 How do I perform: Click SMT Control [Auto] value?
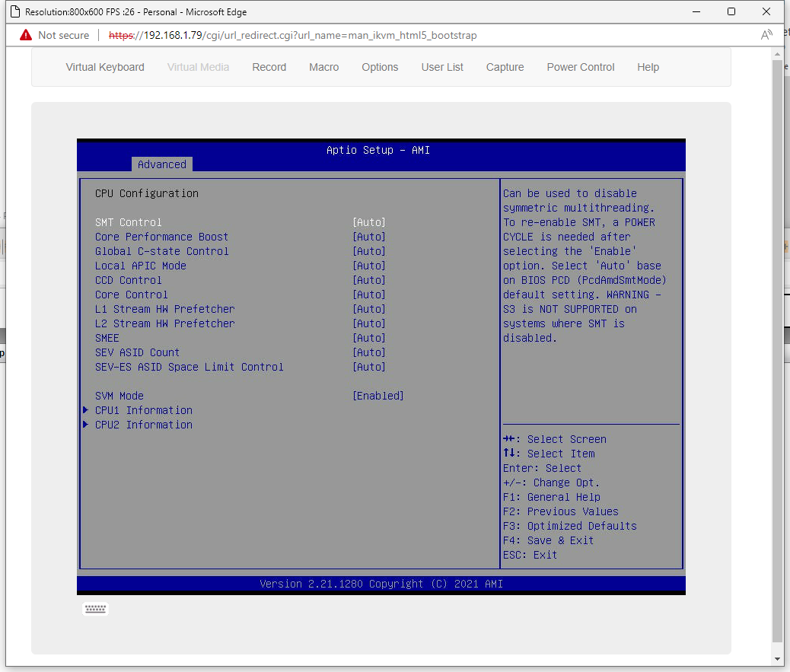tap(369, 222)
